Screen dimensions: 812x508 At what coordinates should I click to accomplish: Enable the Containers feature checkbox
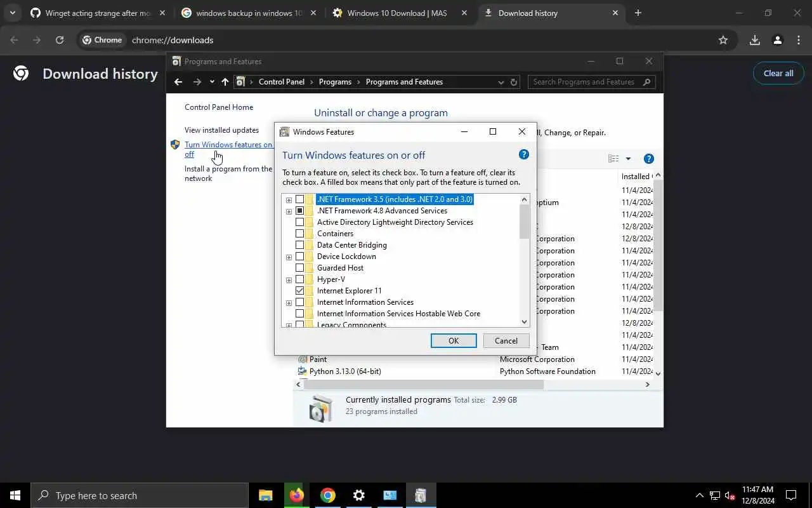tap(300, 234)
